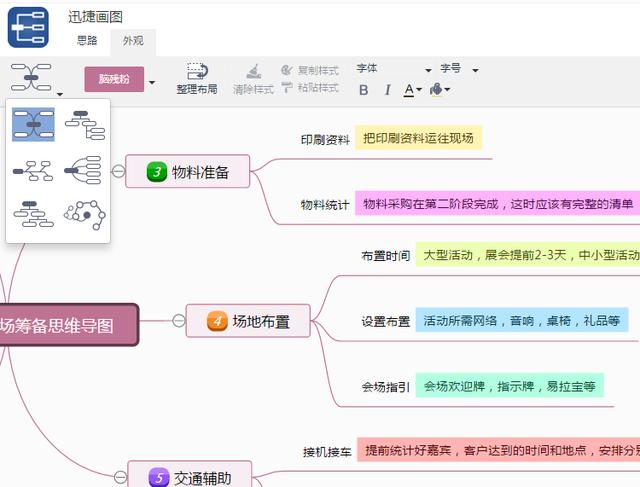The image size is (640, 487).
Task: Pick the horizontal organization chart layout
Action: (33, 171)
